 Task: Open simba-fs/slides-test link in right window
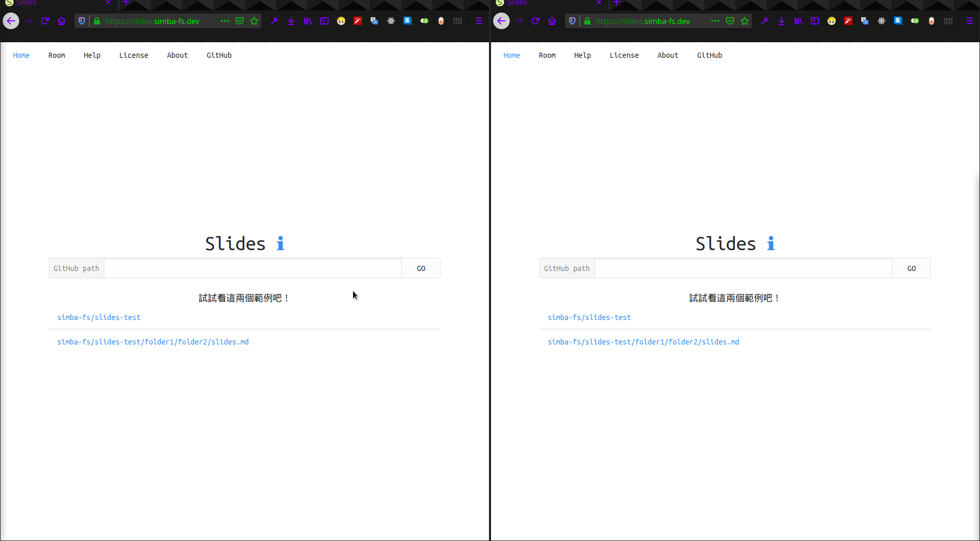[589, 317]
